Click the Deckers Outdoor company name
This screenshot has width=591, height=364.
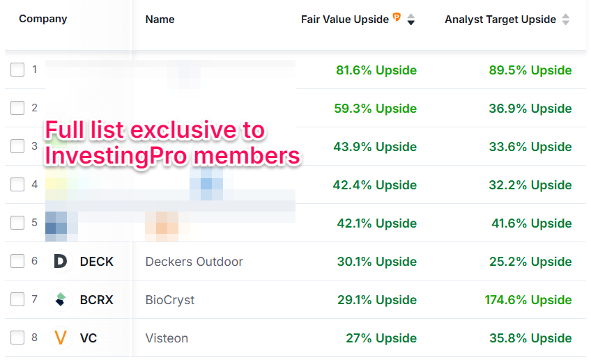point(194,262)
